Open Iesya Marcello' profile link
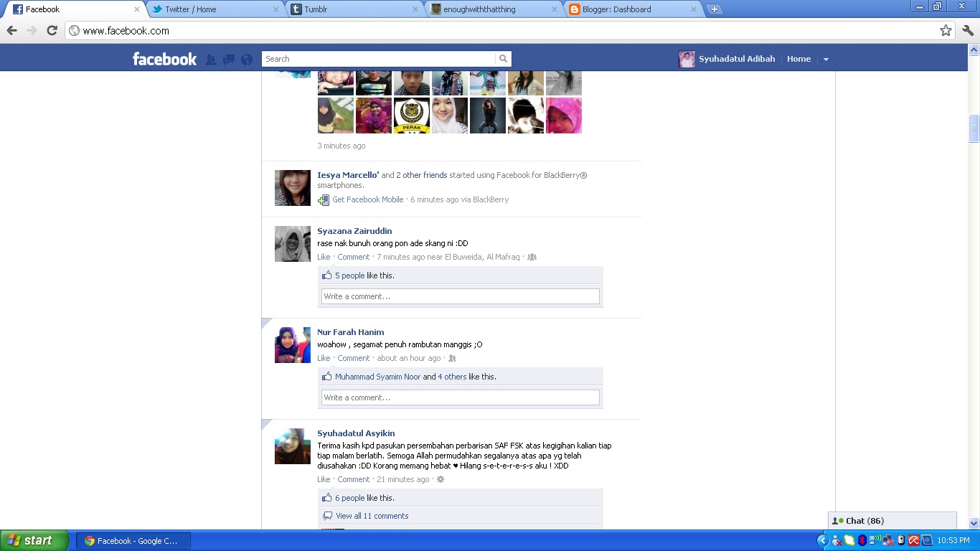Screen dimensions: 980x551 tap(348, 175)
